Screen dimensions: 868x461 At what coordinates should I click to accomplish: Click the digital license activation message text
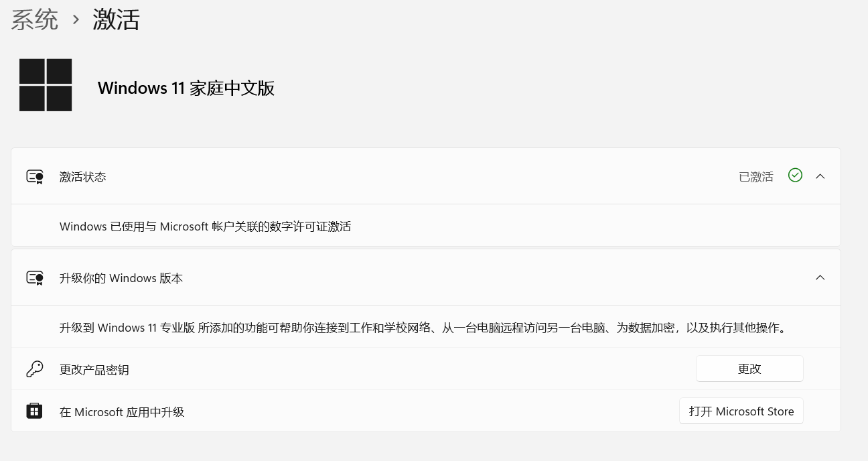206,226
